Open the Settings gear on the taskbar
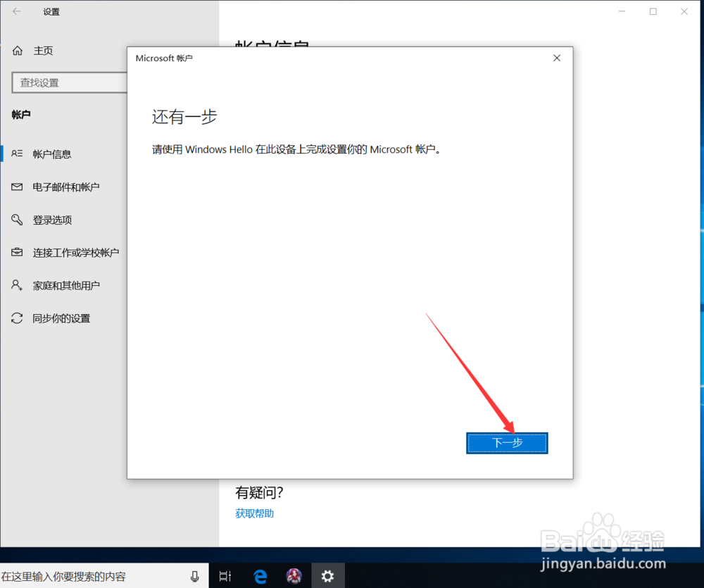The image size is (704, 588). coord(328,575)
